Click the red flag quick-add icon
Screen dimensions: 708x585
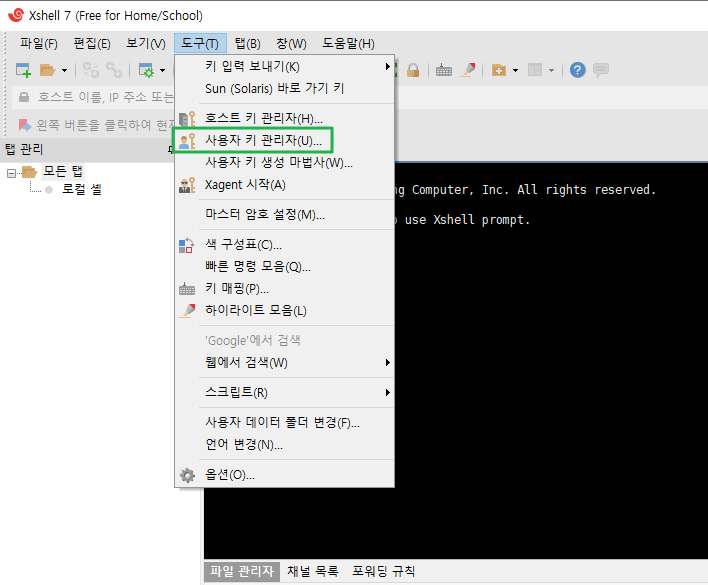click(x=24, y=125)
